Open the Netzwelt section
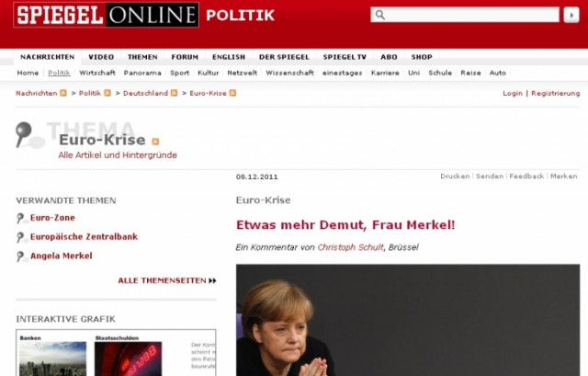The image size is (588, 376). tap(243, 73)
